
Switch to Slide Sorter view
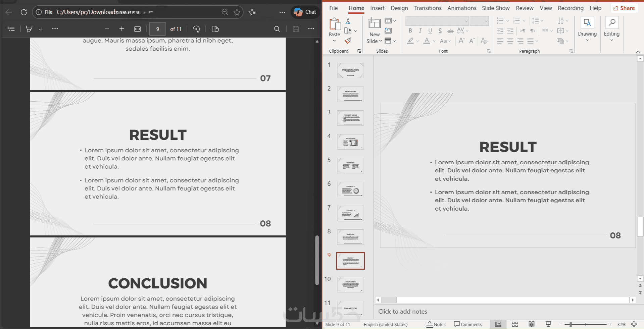pyautogui.click(x=515, y=324)
